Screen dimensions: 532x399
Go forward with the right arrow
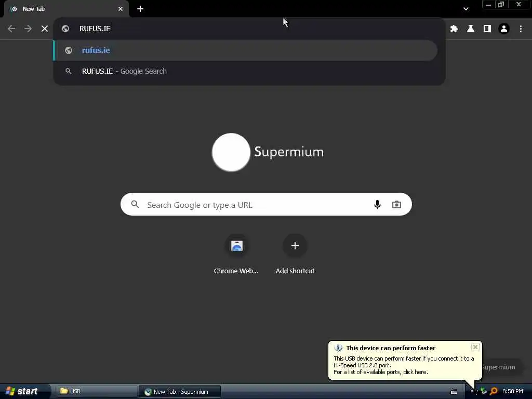(28, 29)
